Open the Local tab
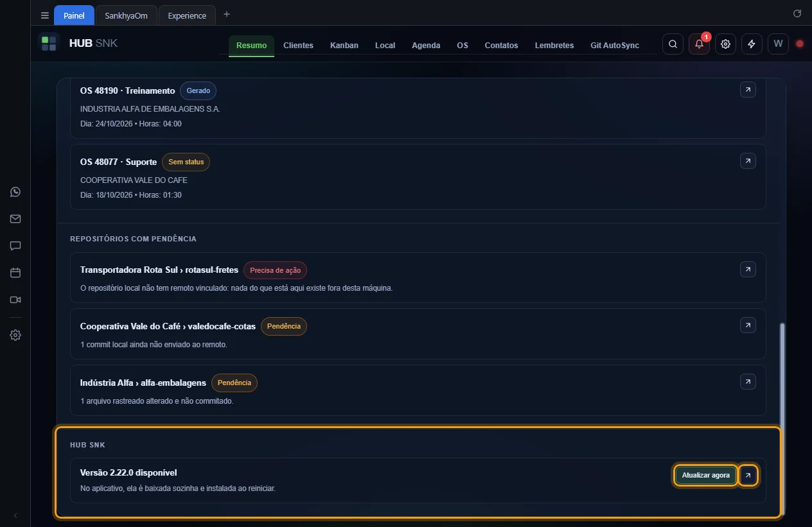The width and height of the screenshot is (812, 527). pos(385,46)
